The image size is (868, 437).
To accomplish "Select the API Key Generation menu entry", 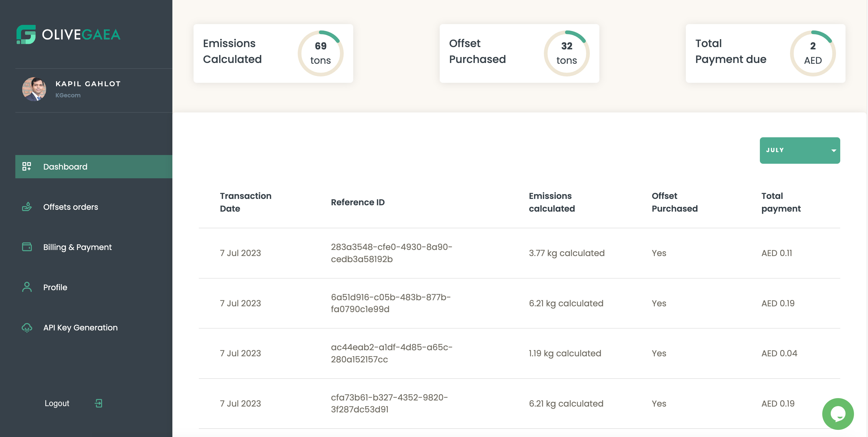I will 80,327.
